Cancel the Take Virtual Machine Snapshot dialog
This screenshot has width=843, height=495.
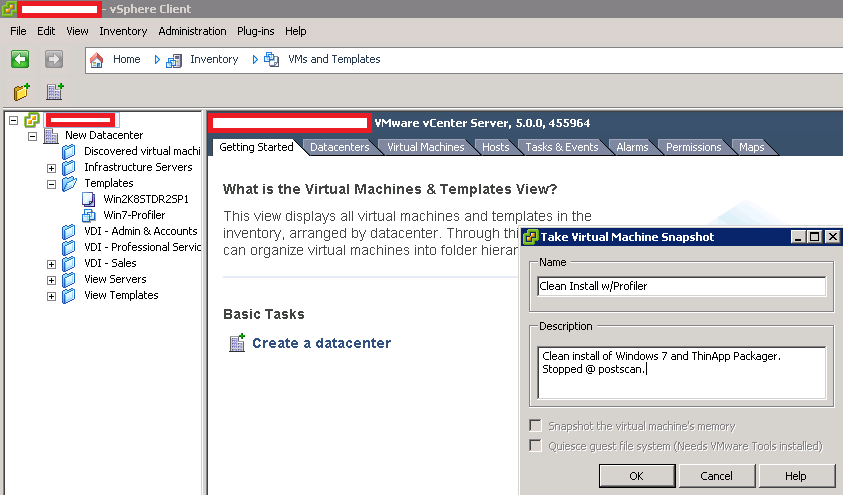click(x=716, y=476)
